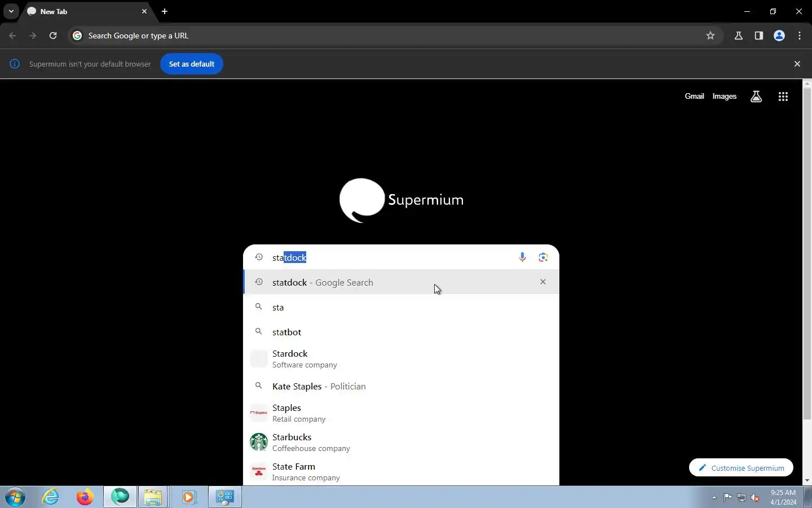Select Stardock Software company suggestion
812x508 pixels.
point(401,359)
